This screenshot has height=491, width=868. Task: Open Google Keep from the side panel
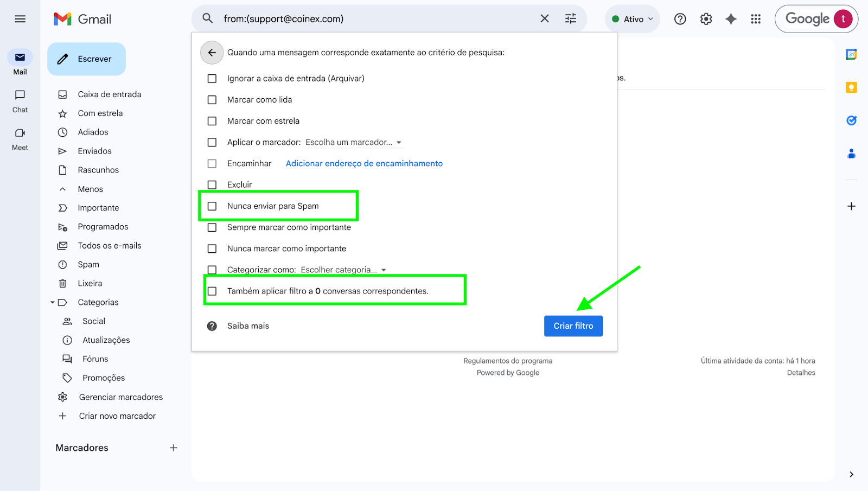(851, 87)
